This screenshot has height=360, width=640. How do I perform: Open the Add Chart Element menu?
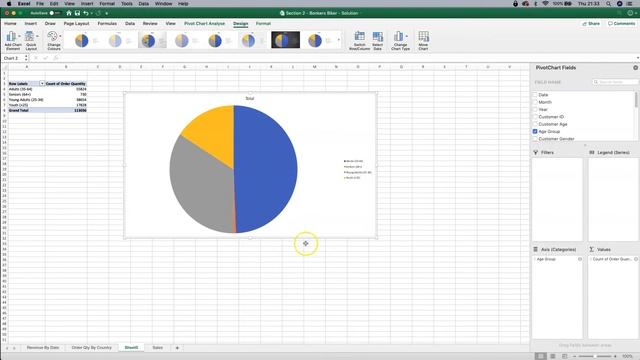13,40
